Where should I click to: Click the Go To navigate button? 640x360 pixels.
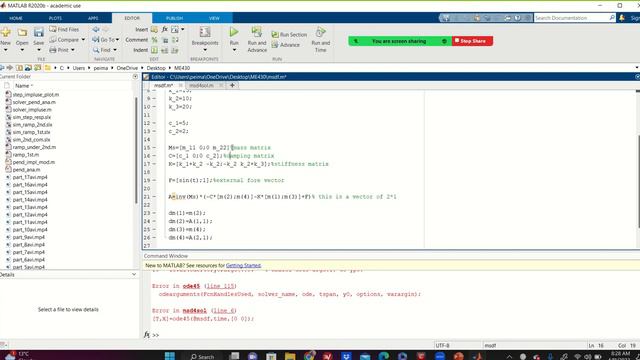pyautogui.click(x=105, y=40)
